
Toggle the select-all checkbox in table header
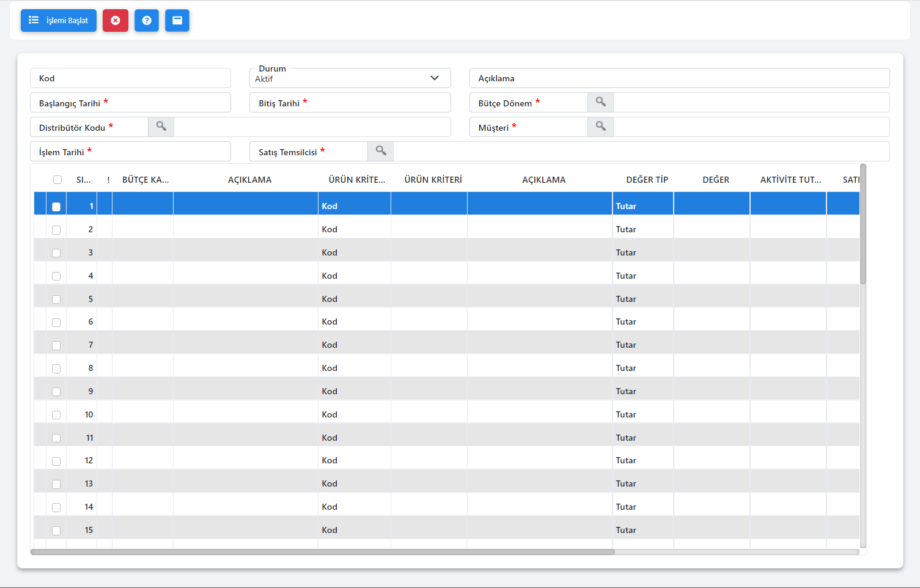[x=57, y=180]
